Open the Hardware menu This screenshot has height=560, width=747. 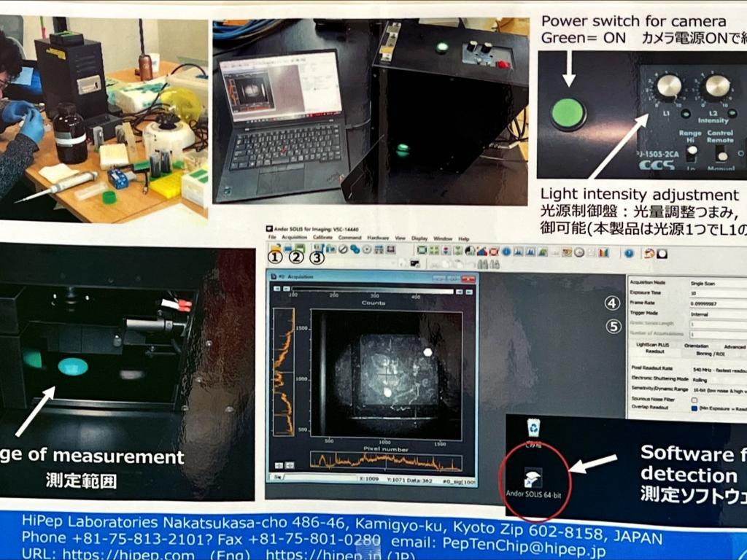coord(378,238)
